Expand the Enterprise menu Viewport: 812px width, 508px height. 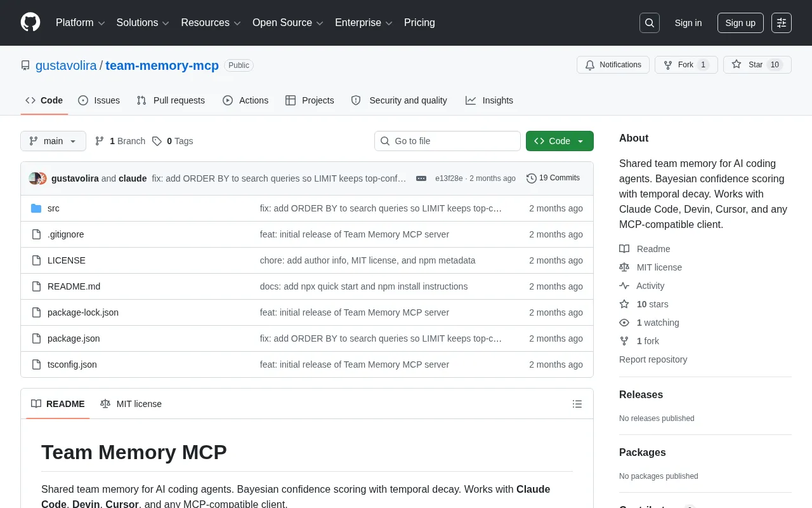click(x=363, y=23)
